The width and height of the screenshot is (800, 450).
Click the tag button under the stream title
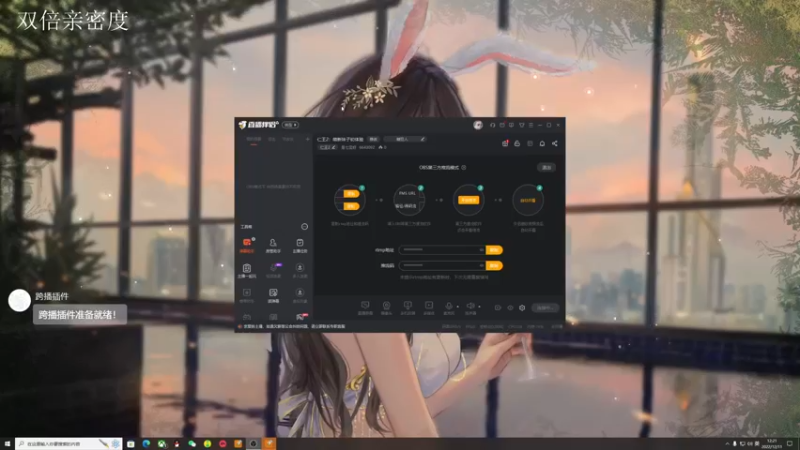pyautogui.click(x=328, y=147)
